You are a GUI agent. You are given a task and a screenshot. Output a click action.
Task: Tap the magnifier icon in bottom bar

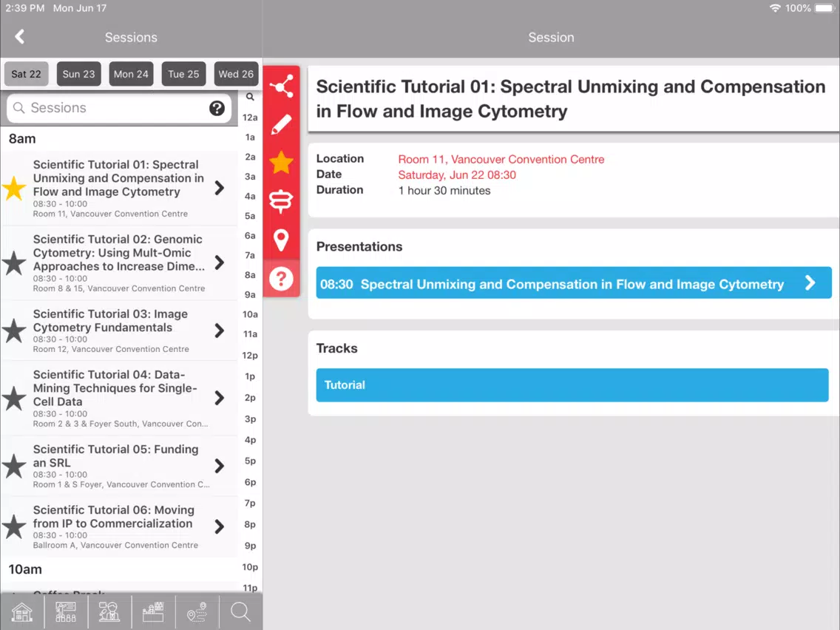(240, 612)
